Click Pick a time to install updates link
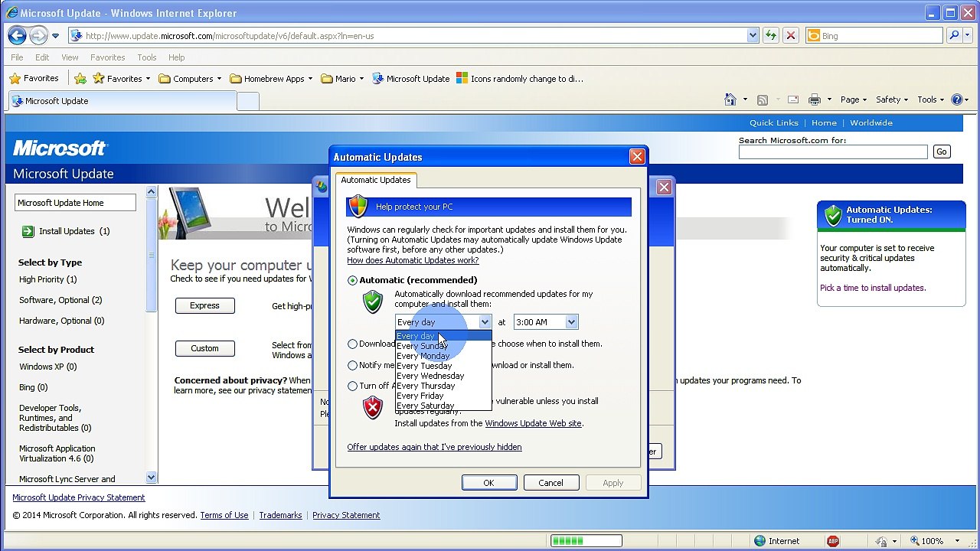Image resolution: width=980 pixels, height=551 pixels. click(873, 288)
